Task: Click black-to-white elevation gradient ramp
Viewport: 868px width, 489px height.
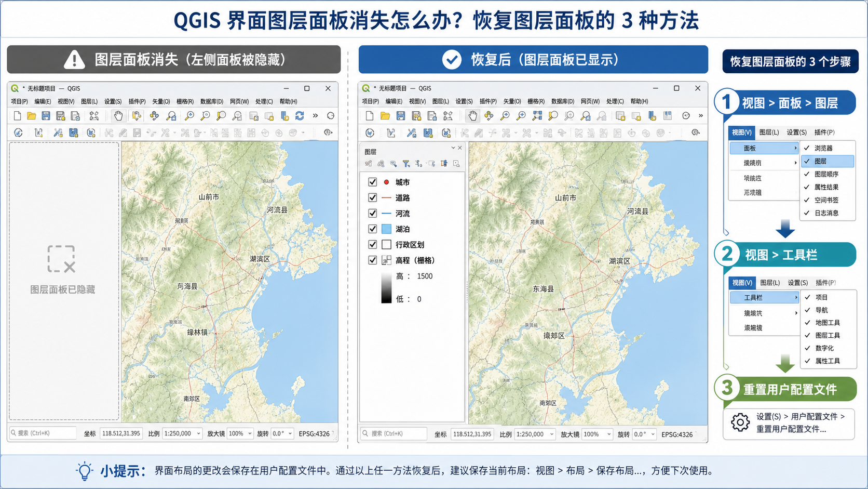Action: (x=386, y=287)
